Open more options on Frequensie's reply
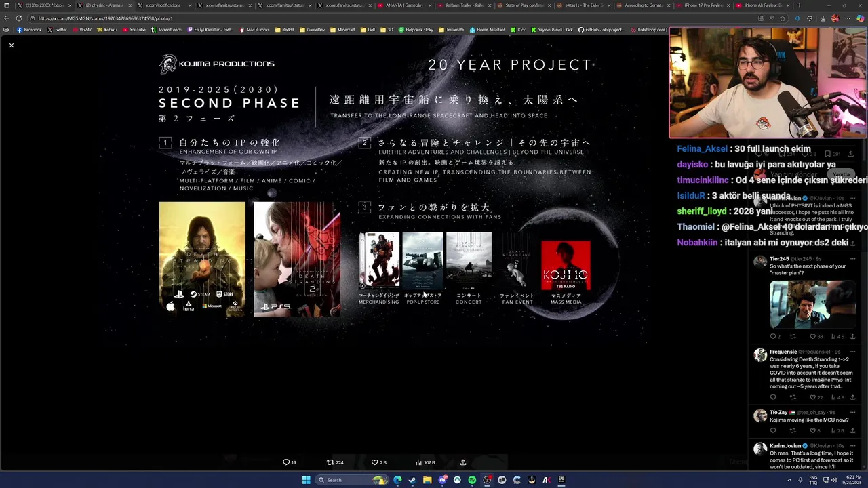The width and height of the screenshot is (868, 488). coord(852,352)
